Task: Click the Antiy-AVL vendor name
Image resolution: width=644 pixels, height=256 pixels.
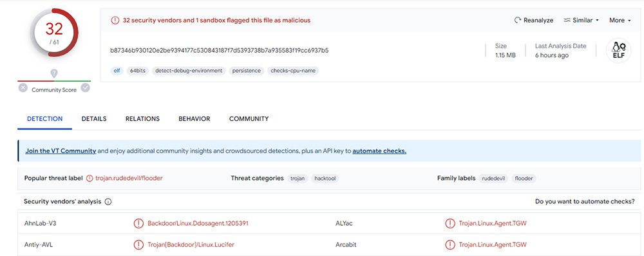Action: click(39, 245)
